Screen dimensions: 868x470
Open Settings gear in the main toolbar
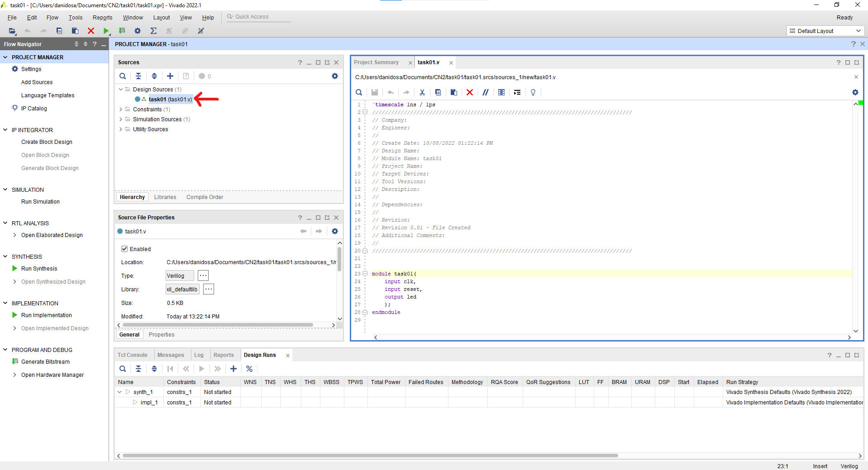pyautogui.click(x=138, y=31)
